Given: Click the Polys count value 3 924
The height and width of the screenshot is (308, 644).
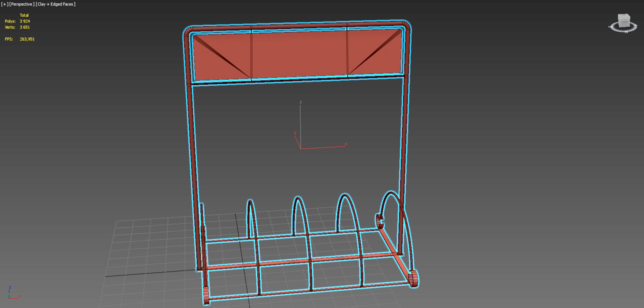Looking at the screenshot, I should pyautogui.click(x=25, y=21).
